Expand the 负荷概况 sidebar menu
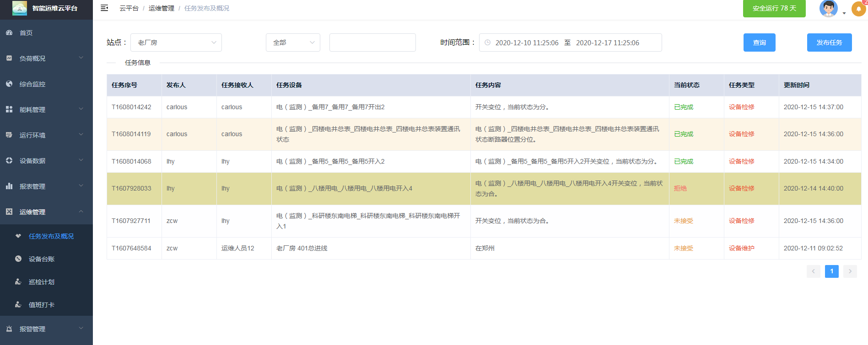The image size is (868, 345). [x=46, y=58]
